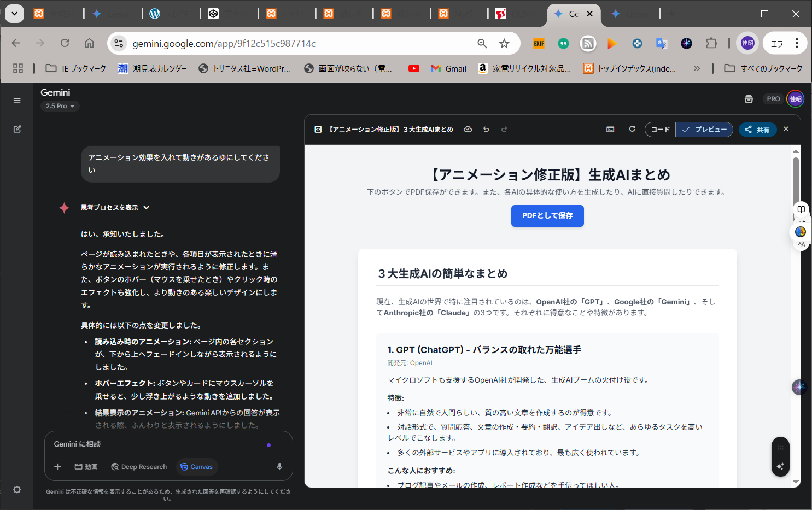The width and height of the screenshot is (812, 510).
Task: Select the 動画 video tool chip
Action: tap(86, 467)
